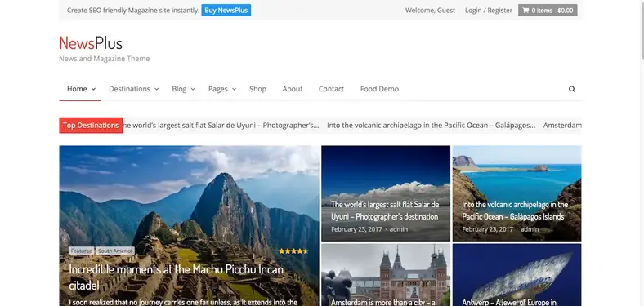
Task: Click the NewsPlus site logo
Action: click(91, 43)
